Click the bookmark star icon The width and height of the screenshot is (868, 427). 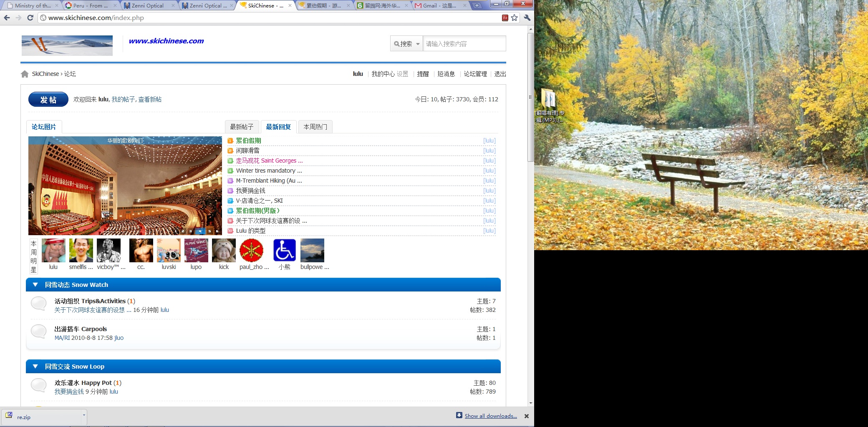coord(515,18)
